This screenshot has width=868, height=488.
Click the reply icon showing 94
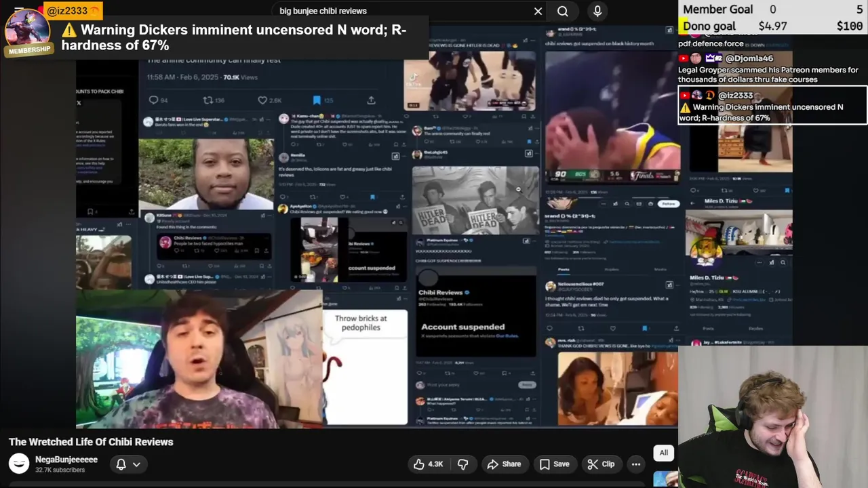click(153, 100)
